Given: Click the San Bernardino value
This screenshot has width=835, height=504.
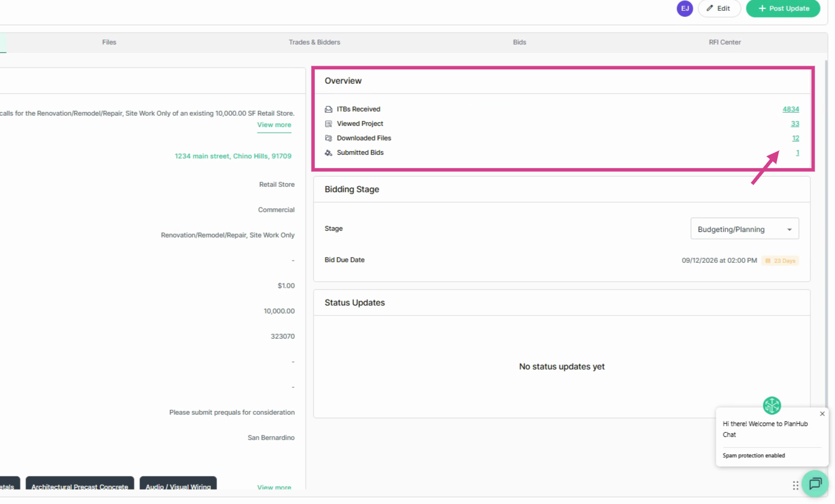Looking at the screenshot, I should (271, 438).
